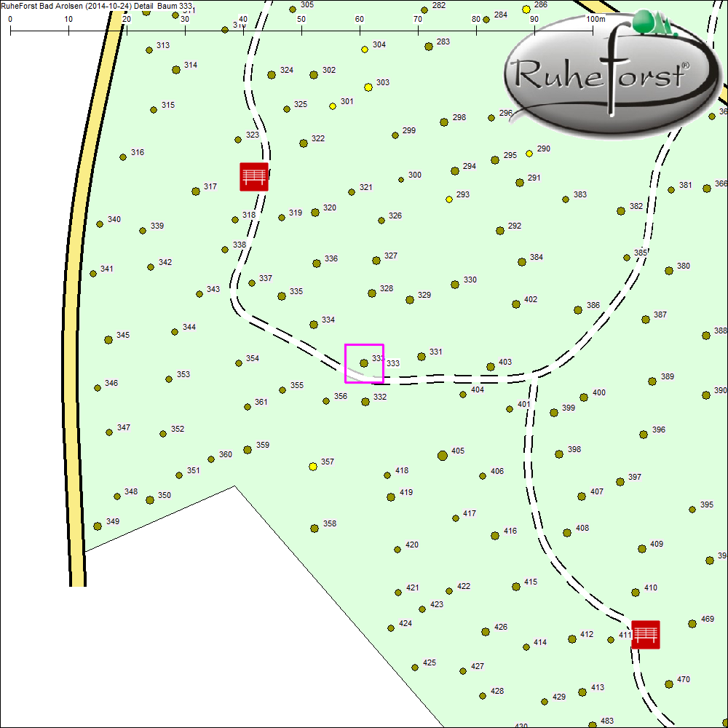Image resolution: width=728 pixels, height=728 pixels.
Task: Select the yellow tree marker 357
Action: coord(313,466)
